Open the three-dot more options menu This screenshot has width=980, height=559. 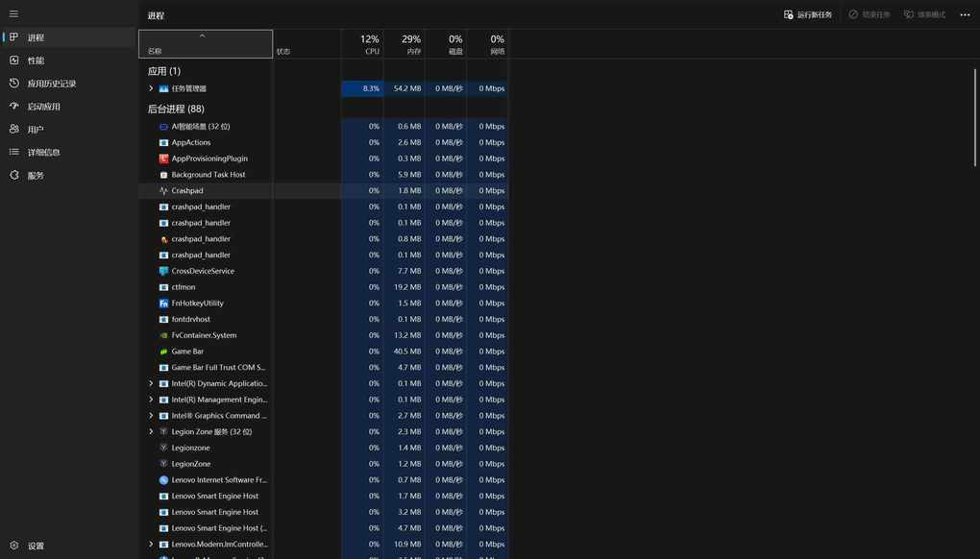pyautogui.click(x=965, y=14)
